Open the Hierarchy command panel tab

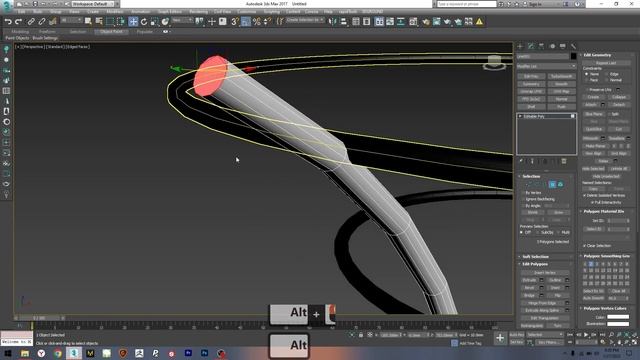pyautogui.click(x=541, y=46)
